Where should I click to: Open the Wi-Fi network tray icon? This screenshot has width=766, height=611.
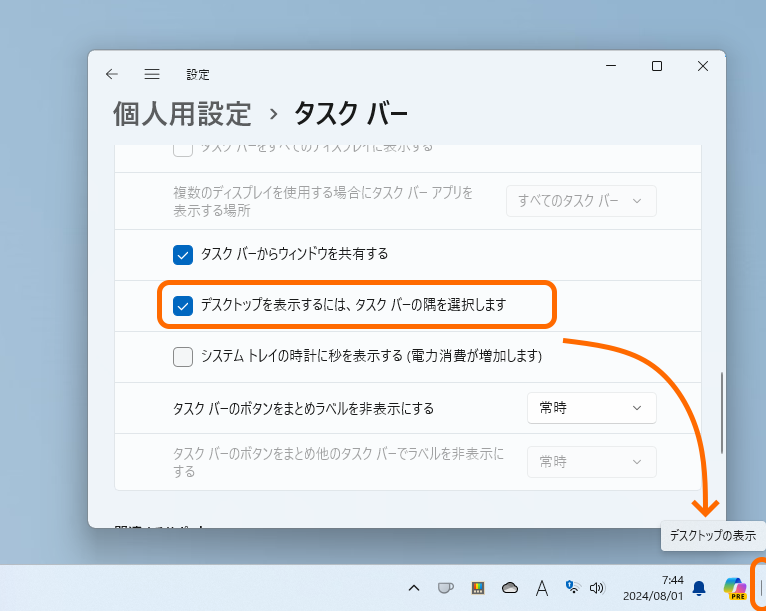click(x=573, y=587)
